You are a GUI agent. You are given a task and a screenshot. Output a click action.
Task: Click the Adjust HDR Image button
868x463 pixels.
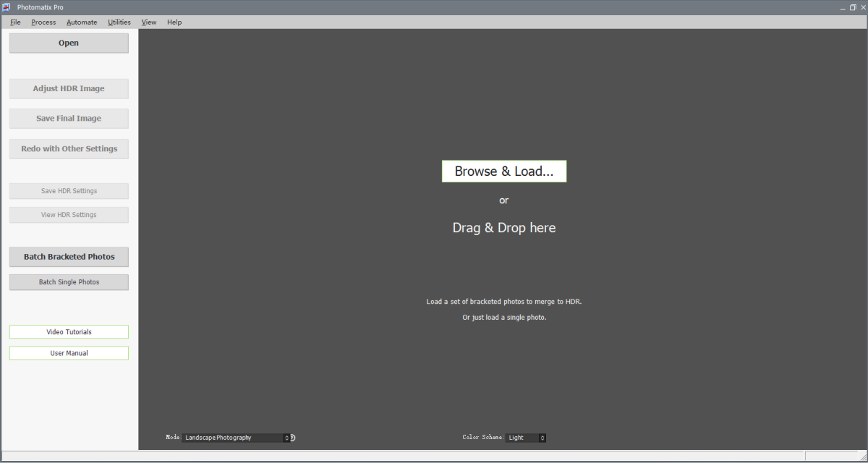(x=69, y=89)
